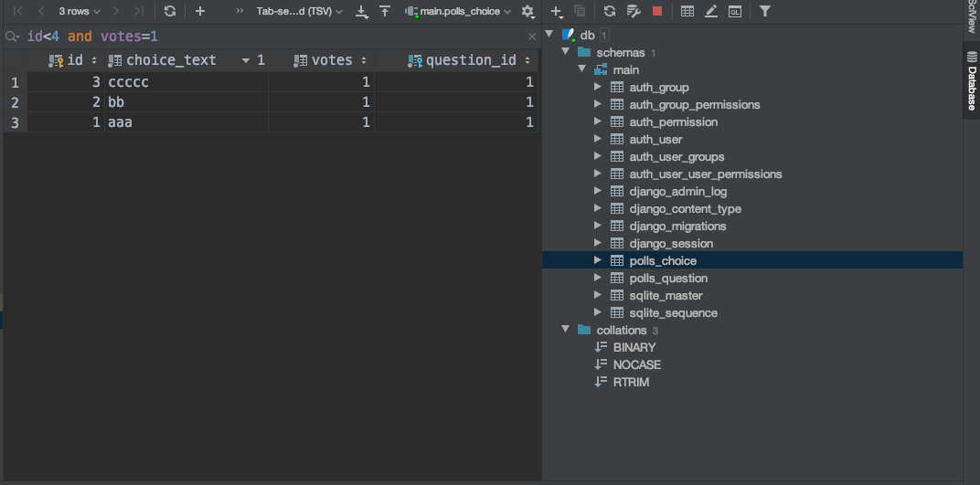Open filter history magnifier icon
This screenshot has height=485, width=980.
(13, 37)
